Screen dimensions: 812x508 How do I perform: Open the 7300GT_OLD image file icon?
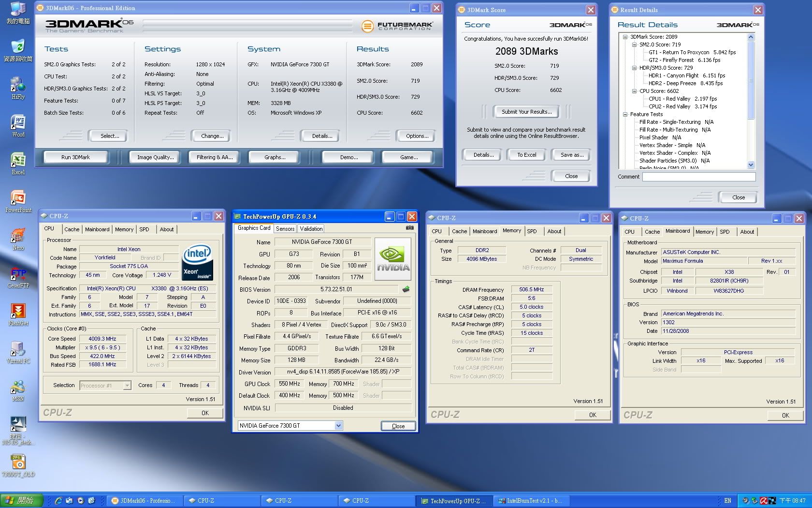click(18, 465)
